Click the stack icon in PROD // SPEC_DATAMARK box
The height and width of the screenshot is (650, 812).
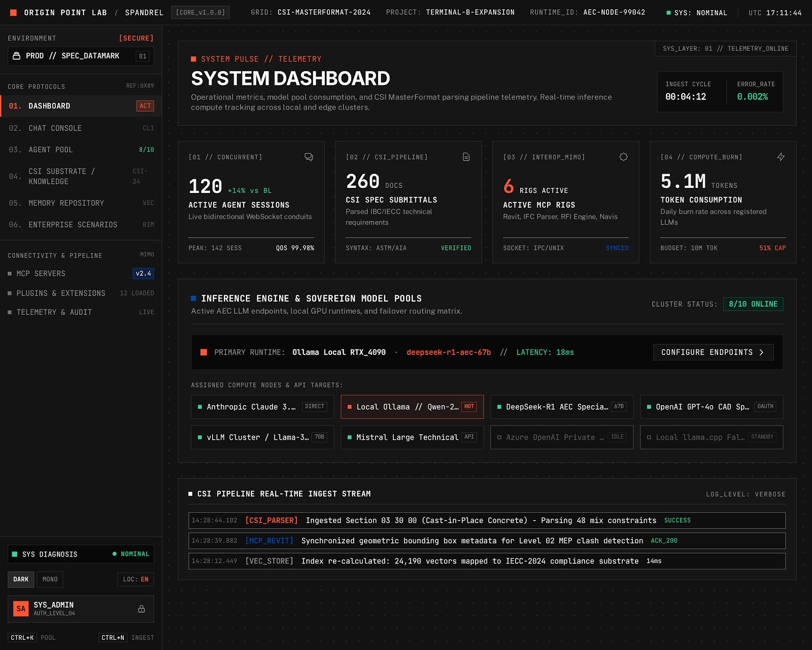[x=17, y=56]
